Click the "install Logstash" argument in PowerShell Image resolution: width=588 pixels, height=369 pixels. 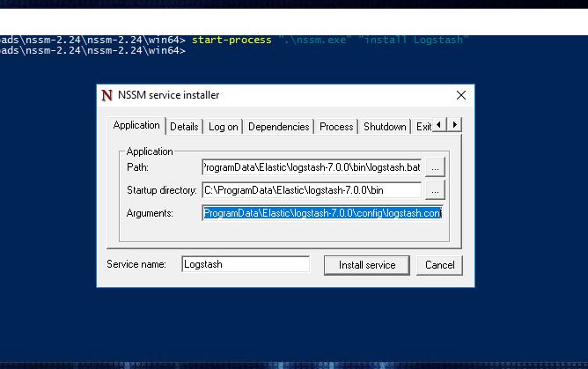(x=414, y=40)
